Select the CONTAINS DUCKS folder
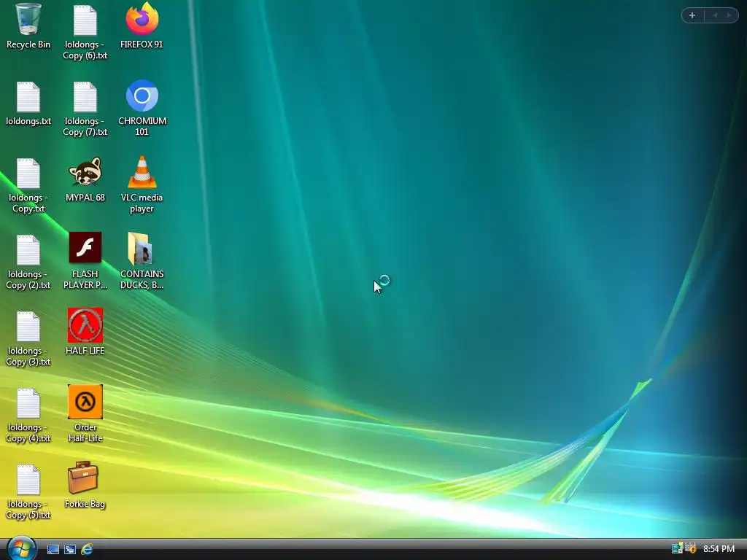This screenshot has width=747, height=560. pyautogui.click(x=142, y=261)
